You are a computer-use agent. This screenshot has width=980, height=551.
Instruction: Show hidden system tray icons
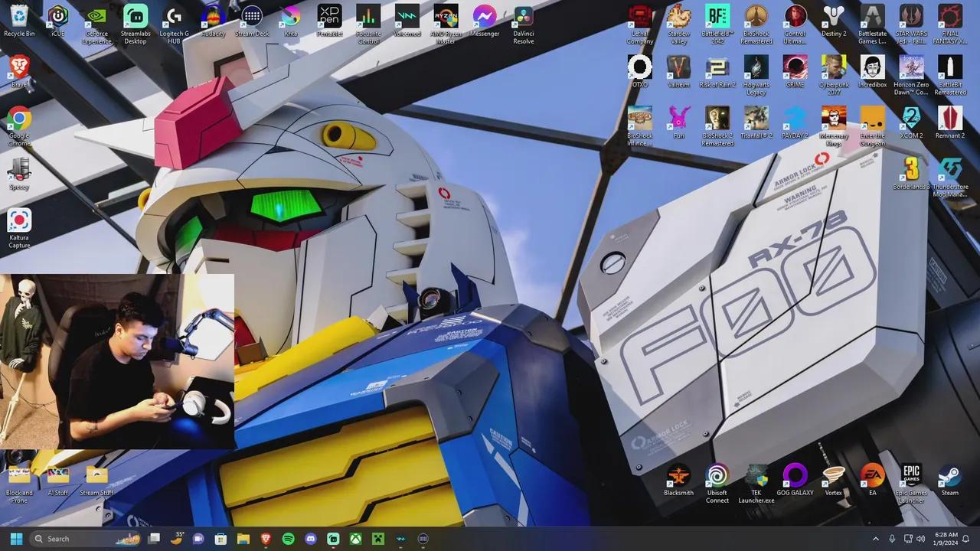point(875,539)
